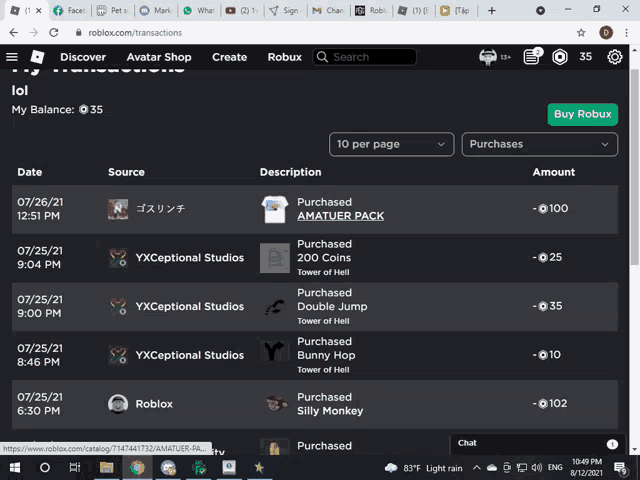This screenshot has width=640, height=480.
Task: Click the weather widget 83°F Light rain
Action: coord(423,468)
